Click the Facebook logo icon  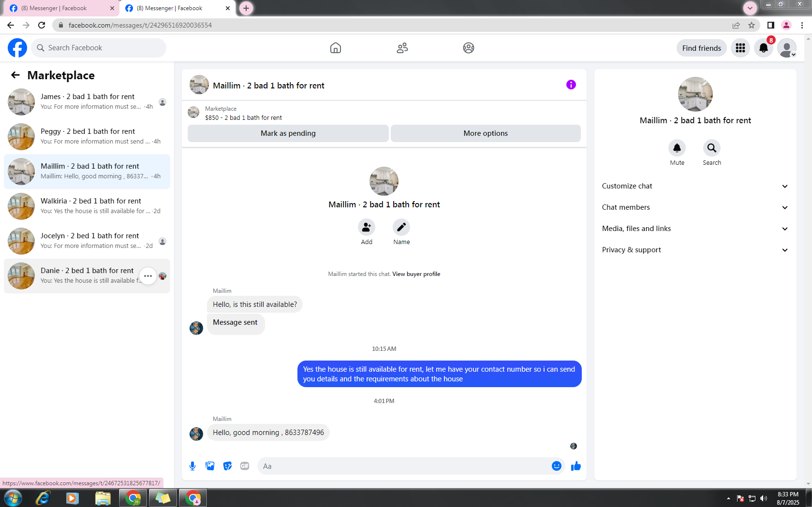[17, 48]
